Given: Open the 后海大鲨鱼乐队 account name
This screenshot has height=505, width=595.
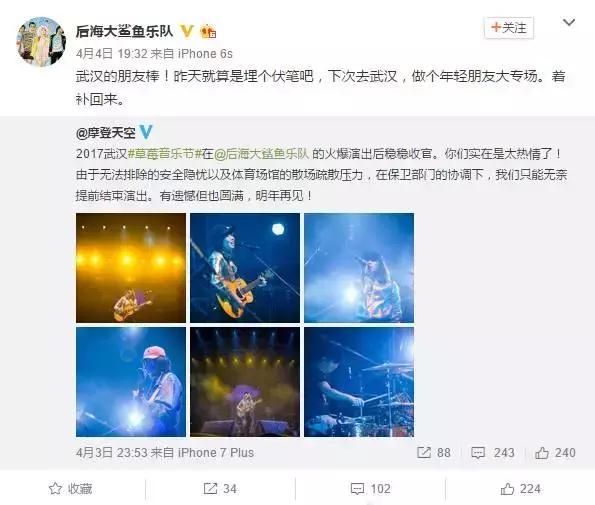Looking at the screenshot, I should tap(124, 31).
